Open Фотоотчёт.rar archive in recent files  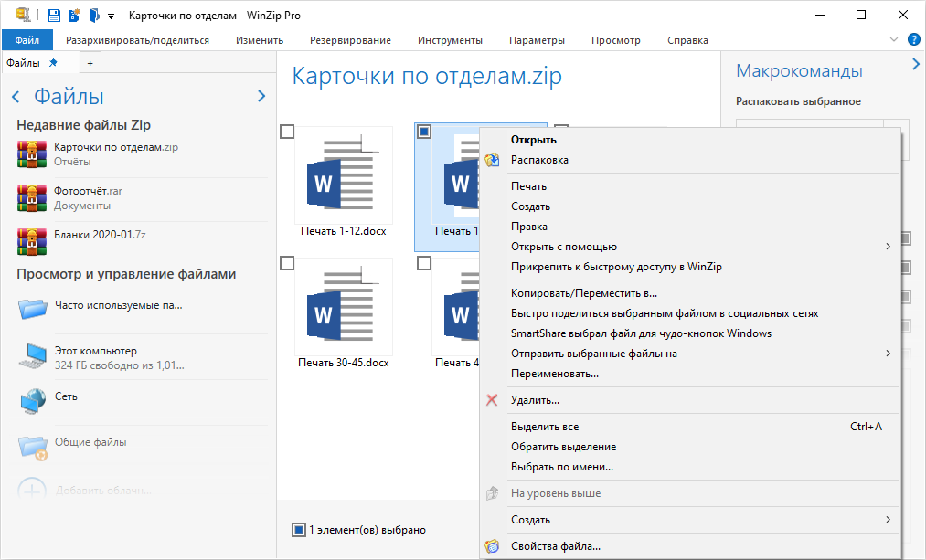click(x=88, y=191)
